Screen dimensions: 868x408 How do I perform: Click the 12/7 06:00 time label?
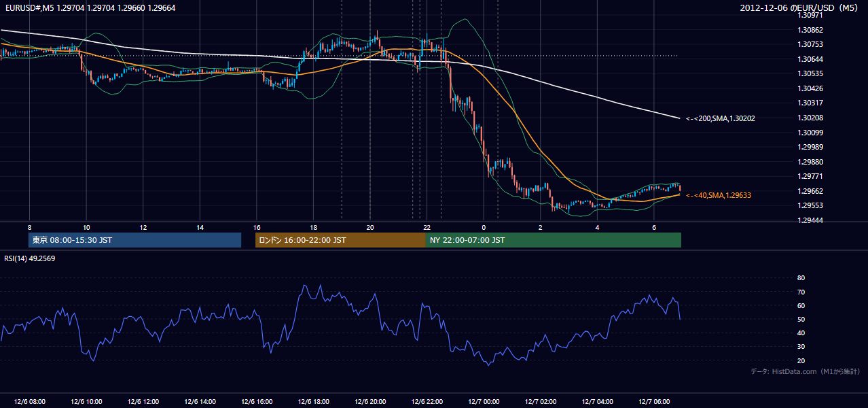coord(653,402)
